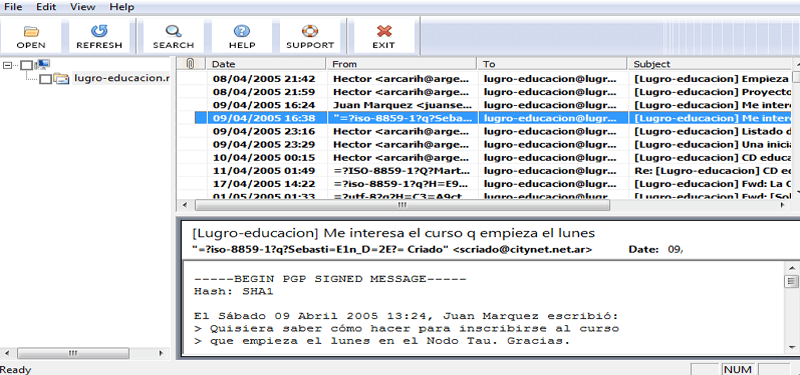The image size is (800, 375).
Task: Click the 'BEGIN PGP SIGNED MESSAGE' line
Action: (x=330, y=279)
